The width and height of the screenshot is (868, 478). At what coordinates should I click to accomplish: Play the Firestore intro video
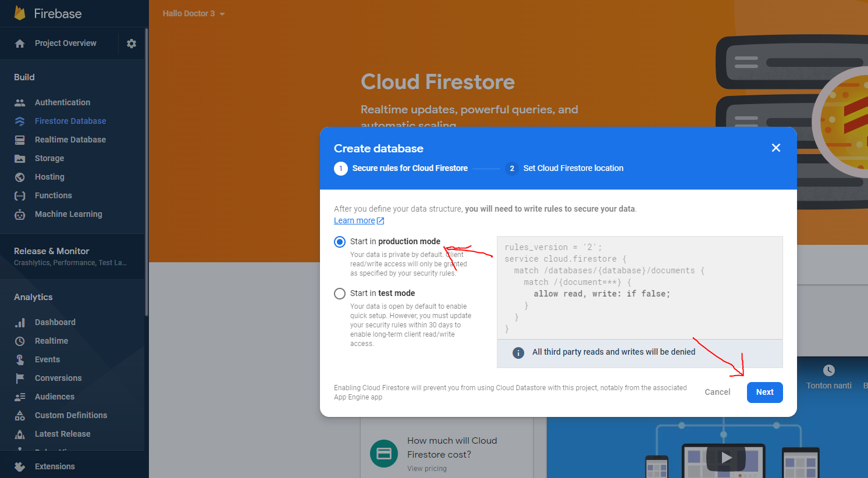[726, 458]
